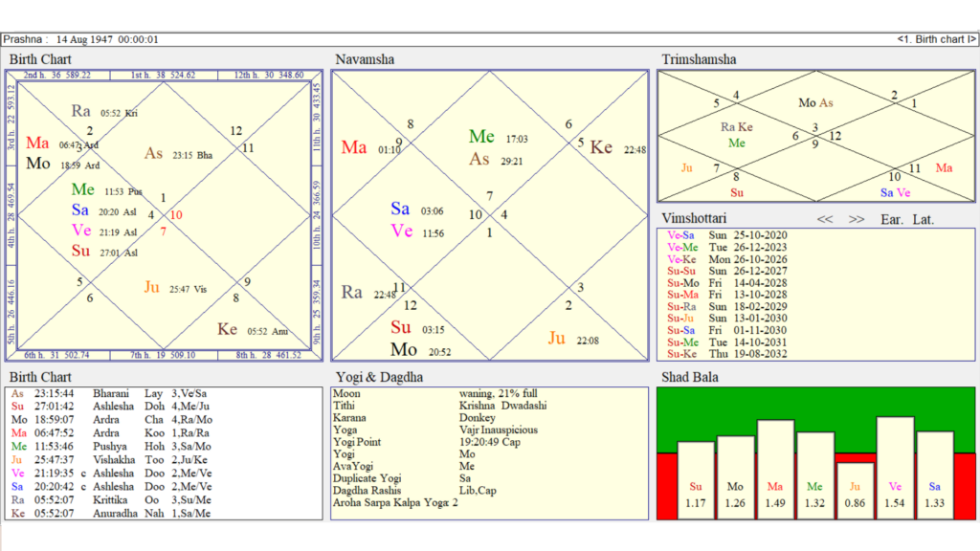Click the Sa bar in Shad Bala
980x551 pixels.
point(935,474)
